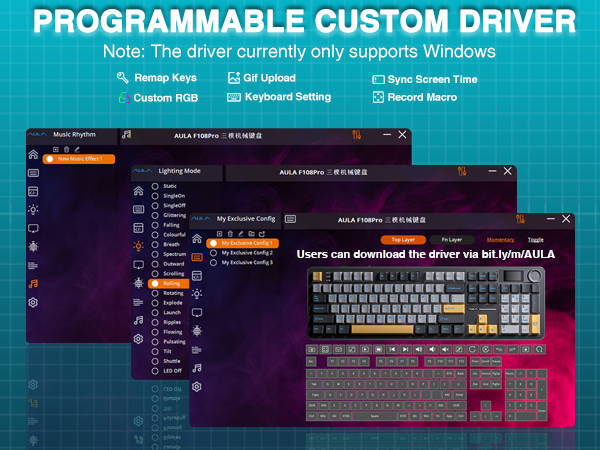Export config using the share arrow icon
This screenshot has height=450, width=600.
pyautogui.click(x=262, y=233)
